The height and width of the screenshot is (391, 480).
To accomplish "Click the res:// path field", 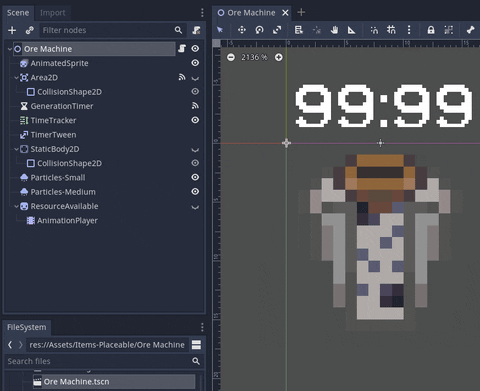I will [x=107, y=345].
